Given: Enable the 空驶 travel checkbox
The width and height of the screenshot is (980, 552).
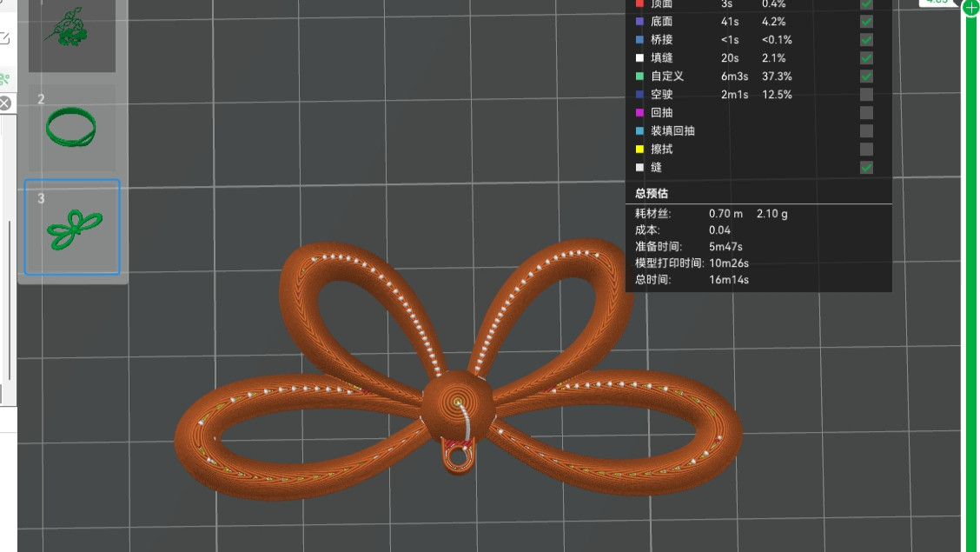Looking at the screenshot, I should pos(866,95).
